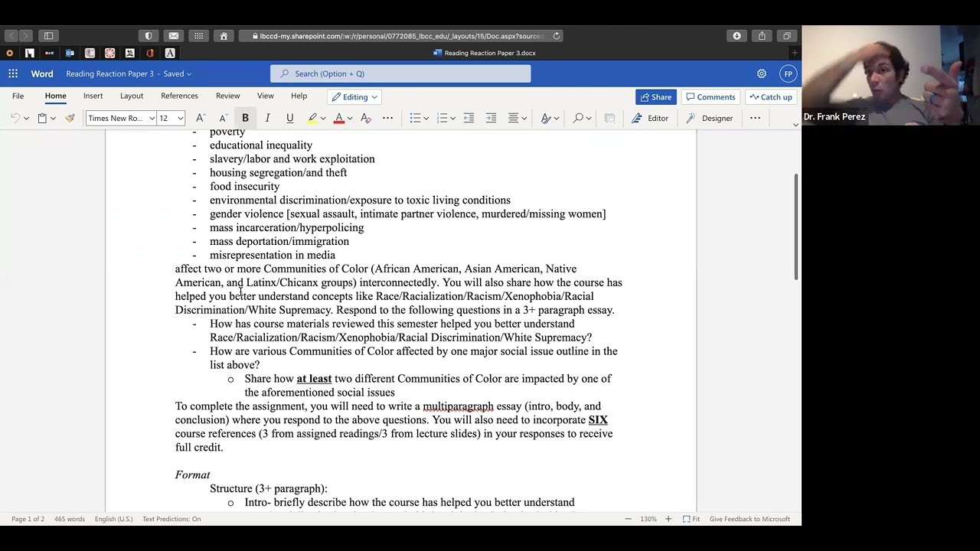This screenshot has width=980, height=551.
Task: Expand the alignment dropdown arrow
Action: pyautogui.click(x=524, y=118)
